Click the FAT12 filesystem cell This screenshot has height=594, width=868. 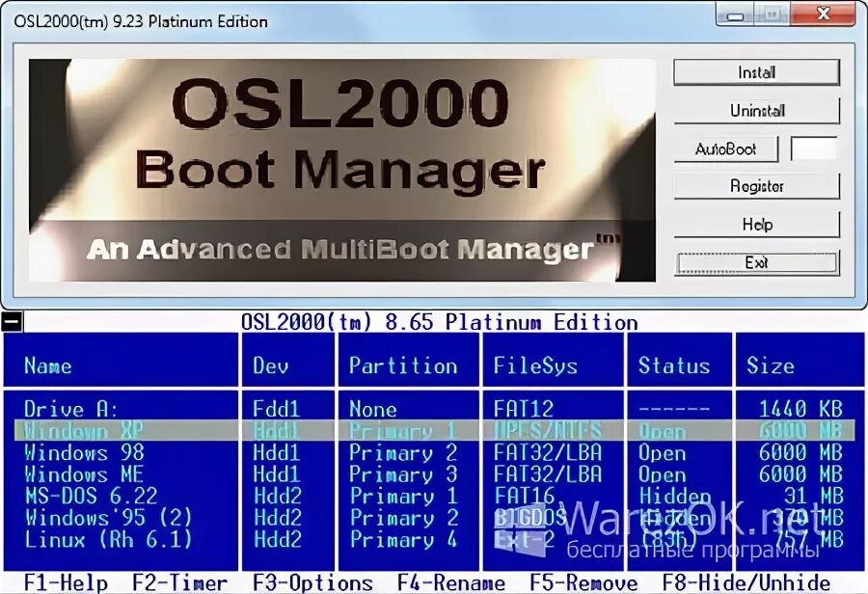pos(523,409)
